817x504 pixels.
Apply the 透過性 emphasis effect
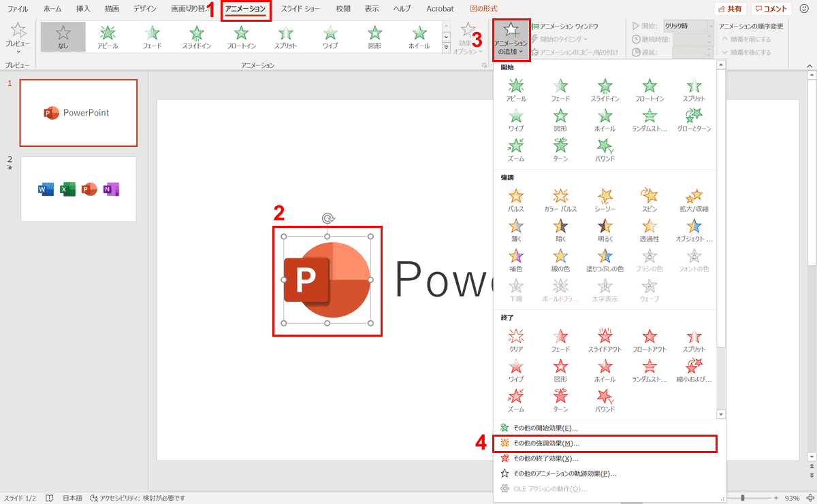tap(650, 230)
